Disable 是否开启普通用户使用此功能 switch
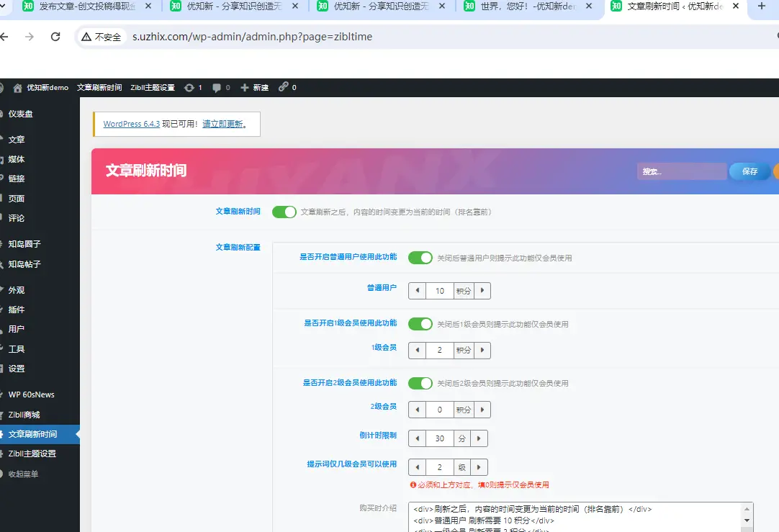779x532 pixels. pos(420,258)
